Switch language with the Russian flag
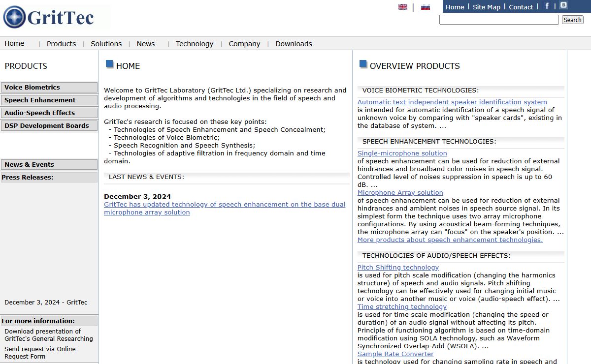 coord(426,7)
